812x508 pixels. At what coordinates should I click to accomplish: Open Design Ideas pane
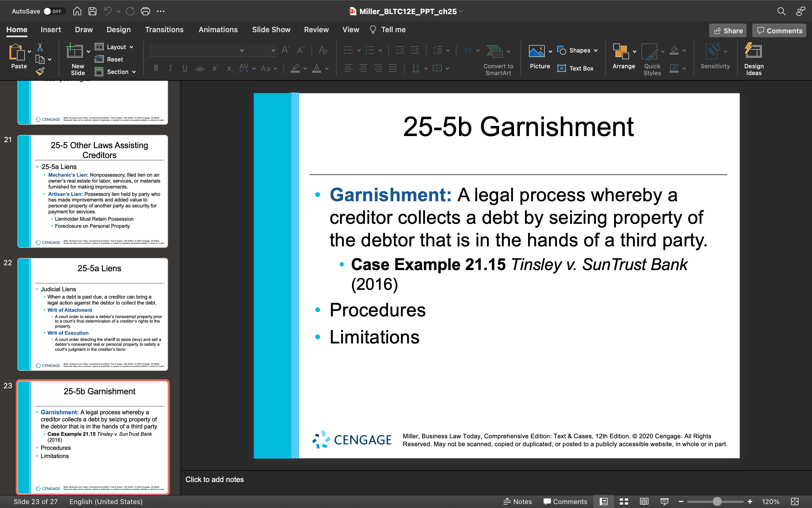(x=754, y=60)
